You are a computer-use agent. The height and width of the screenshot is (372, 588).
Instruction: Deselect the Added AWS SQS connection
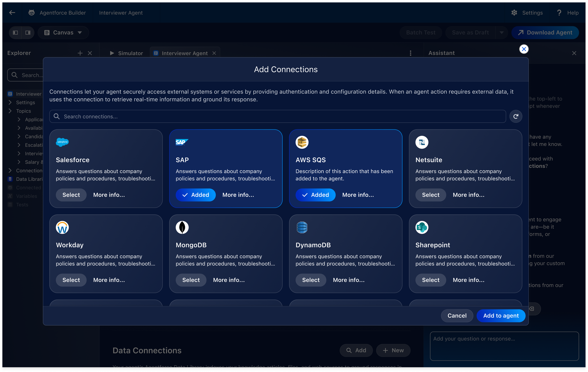pyautogui.click(x=315, y=195)
